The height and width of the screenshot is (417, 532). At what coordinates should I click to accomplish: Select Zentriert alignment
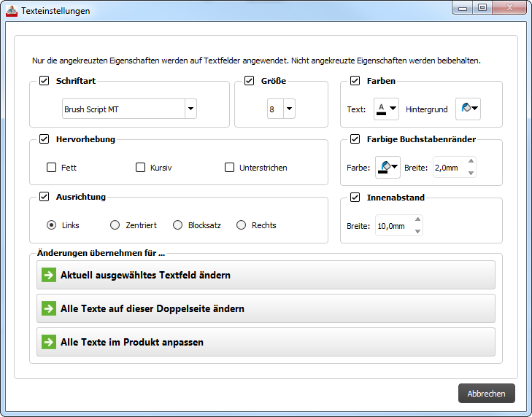115,225
